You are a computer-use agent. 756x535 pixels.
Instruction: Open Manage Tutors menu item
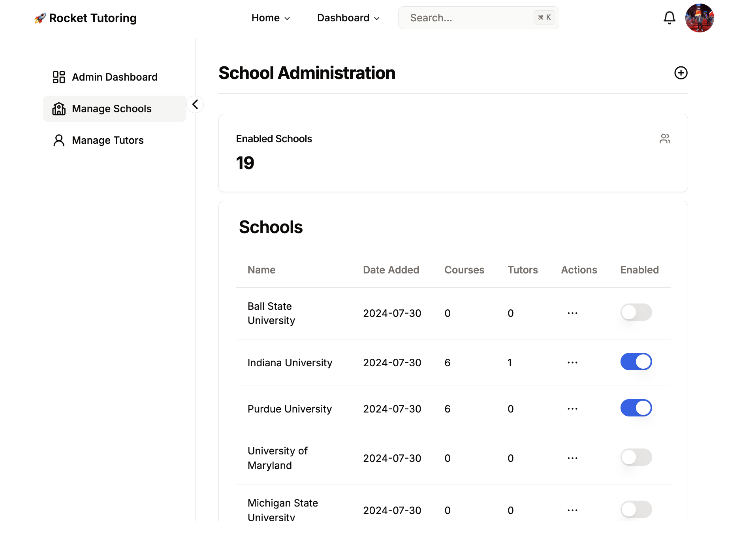(107, 140)
